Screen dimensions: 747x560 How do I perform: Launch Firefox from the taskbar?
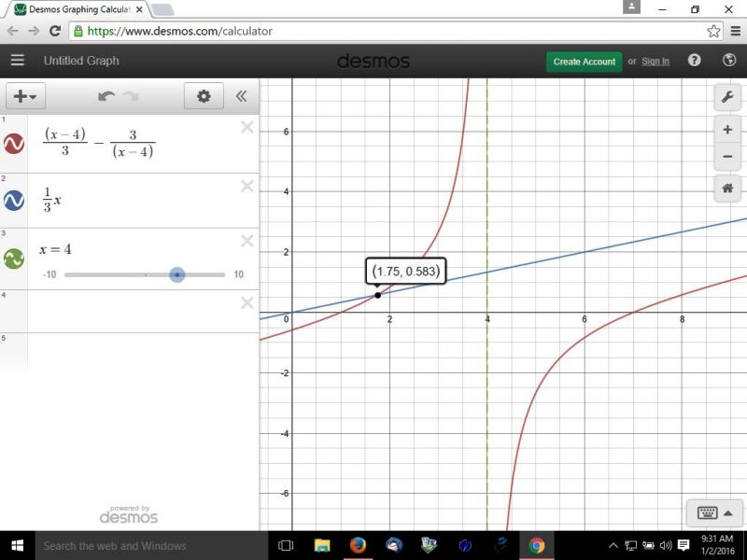click(358, 546)
